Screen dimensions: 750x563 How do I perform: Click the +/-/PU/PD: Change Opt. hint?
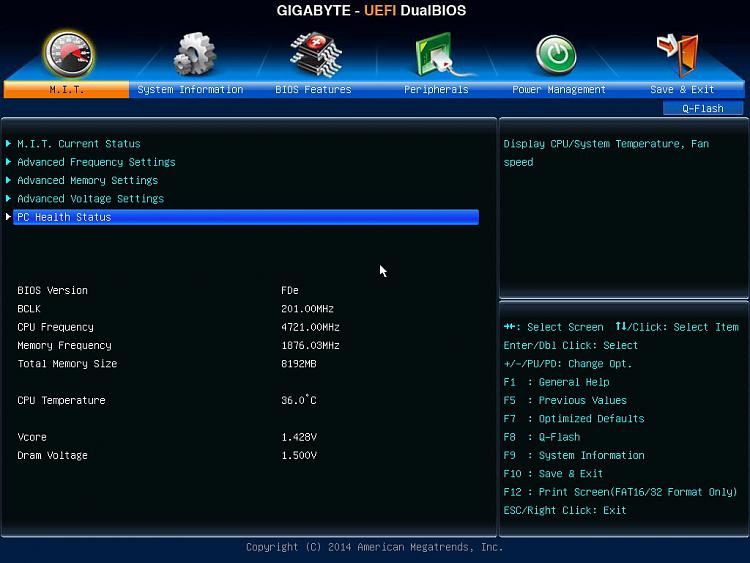coord(568,364)
